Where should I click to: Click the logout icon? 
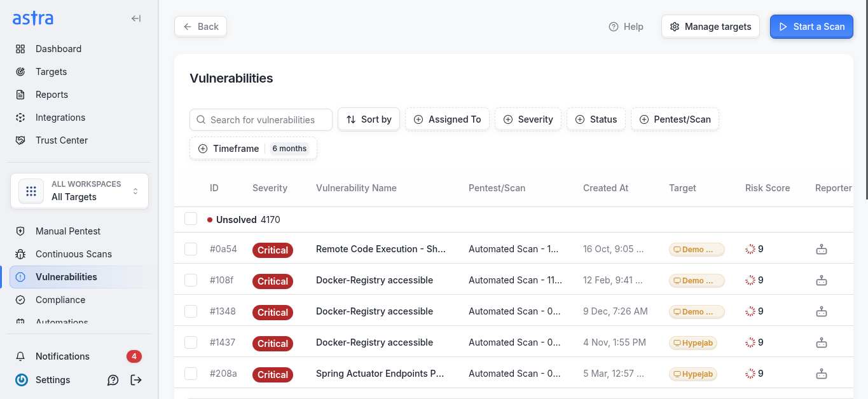(136, 380)
